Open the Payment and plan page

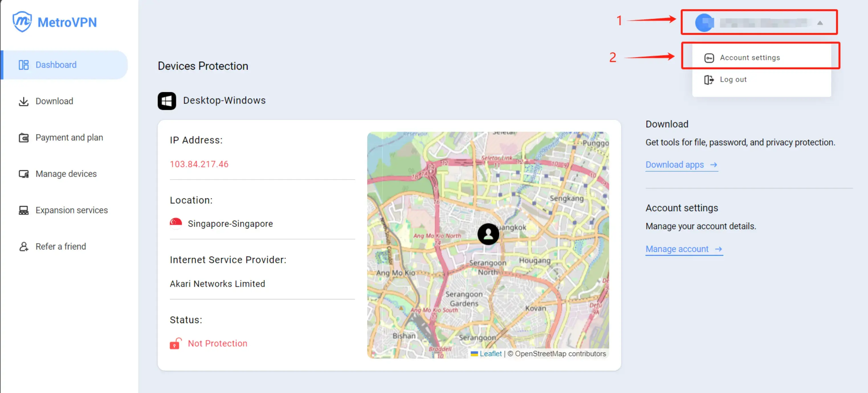point(69,138)
